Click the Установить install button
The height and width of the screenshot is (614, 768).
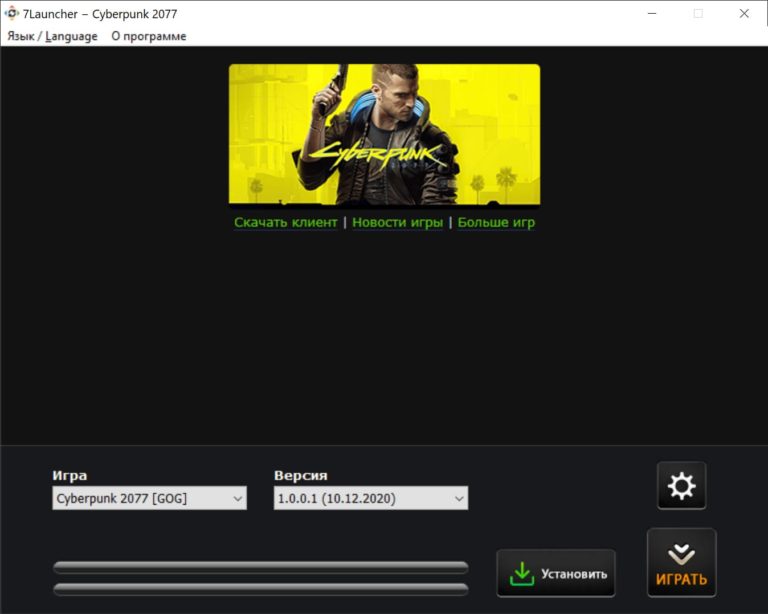(556, 573)
